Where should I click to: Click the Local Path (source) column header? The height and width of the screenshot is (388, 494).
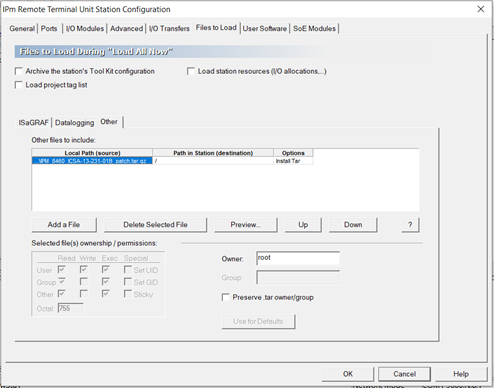92,153
